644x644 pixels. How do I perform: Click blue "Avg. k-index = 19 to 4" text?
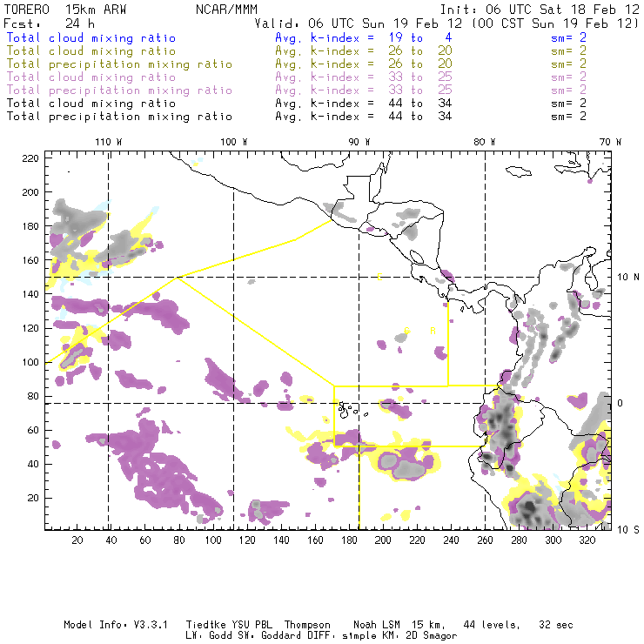[364, 37]
